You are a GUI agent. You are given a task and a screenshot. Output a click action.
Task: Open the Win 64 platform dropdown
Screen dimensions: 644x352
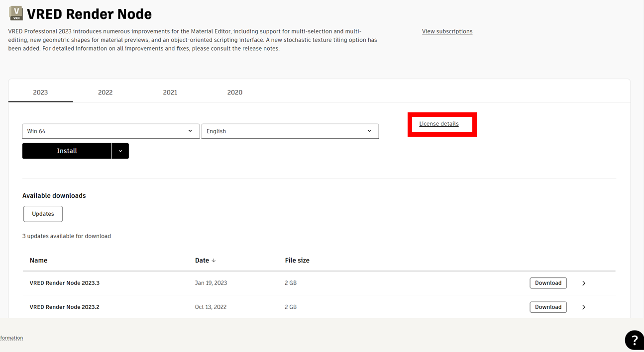coord(110,131)
